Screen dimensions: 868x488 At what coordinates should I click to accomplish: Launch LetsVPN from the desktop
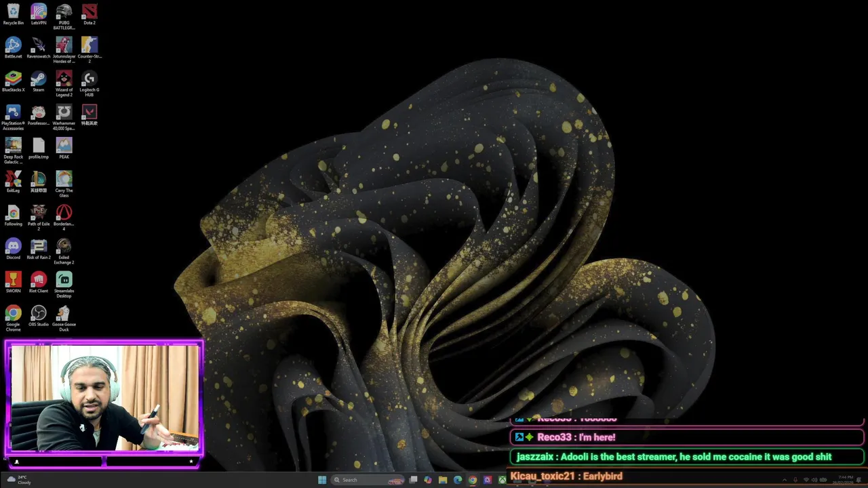pyautogui.click(x=39, y=14)
